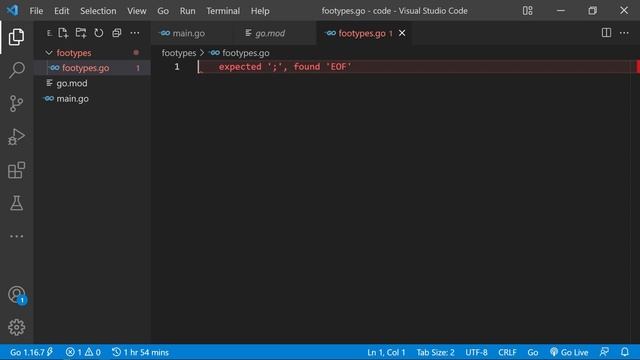Screen dimensions: 640x360
Task: Change cursor position via Ln 1, Col 1
Action: [x=386, y=352]
